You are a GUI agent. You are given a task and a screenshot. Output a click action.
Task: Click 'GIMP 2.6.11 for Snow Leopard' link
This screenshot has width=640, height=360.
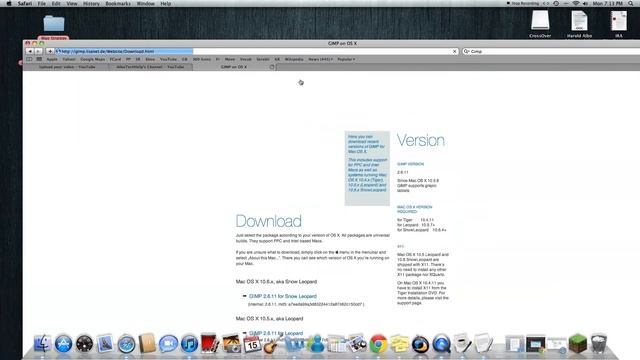(282, 296)
